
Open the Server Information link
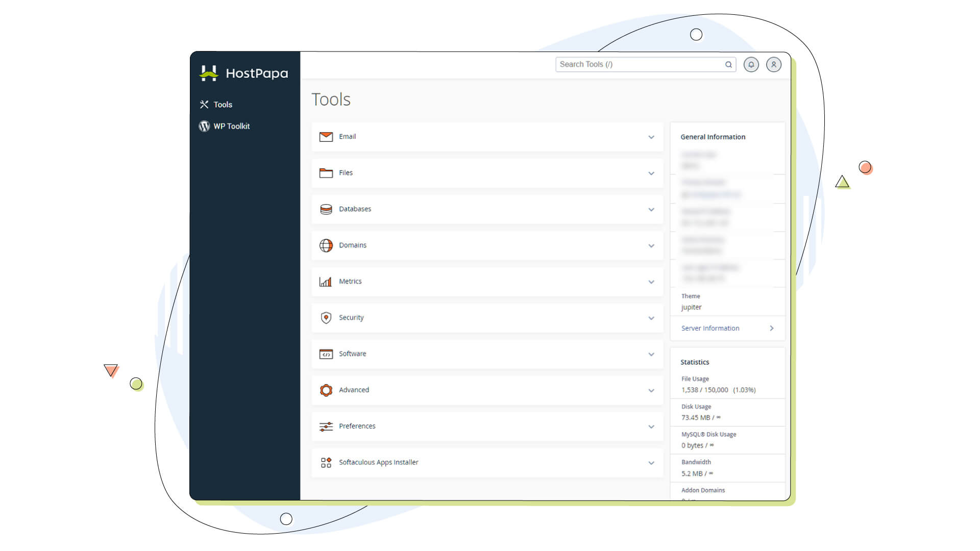click(x=710, y=329)
